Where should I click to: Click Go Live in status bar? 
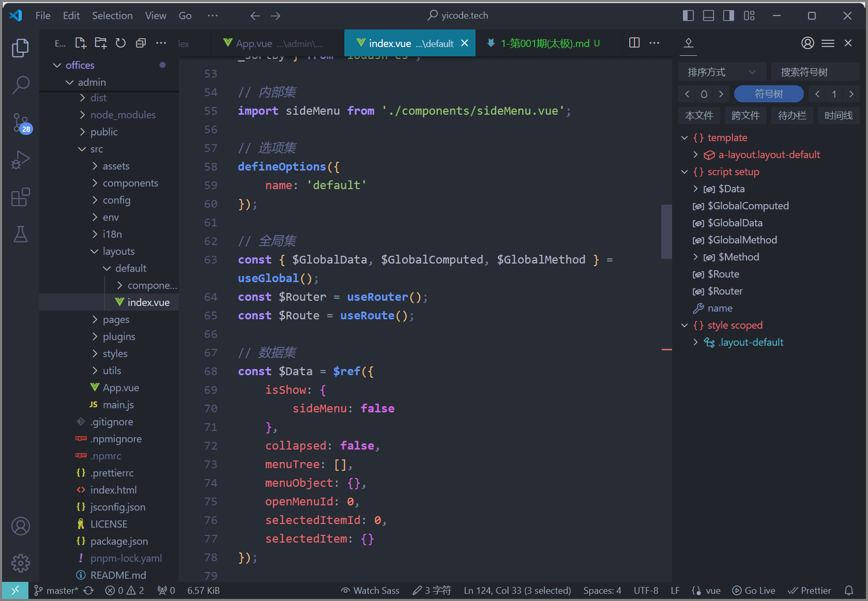click(754, 590)
